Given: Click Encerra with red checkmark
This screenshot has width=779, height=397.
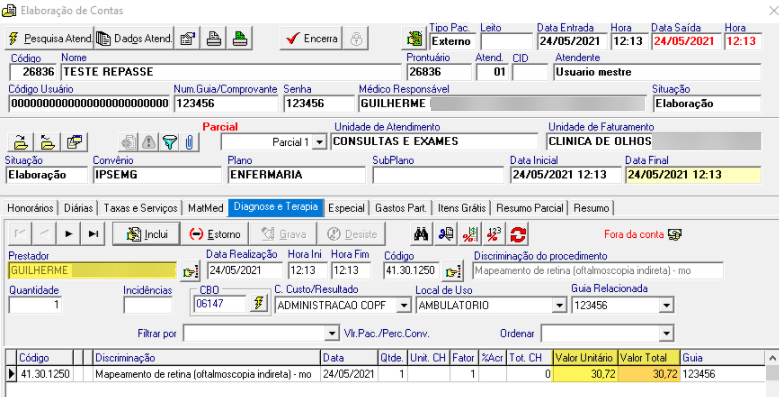Looking at the screenshot, I should click(311, 38).
